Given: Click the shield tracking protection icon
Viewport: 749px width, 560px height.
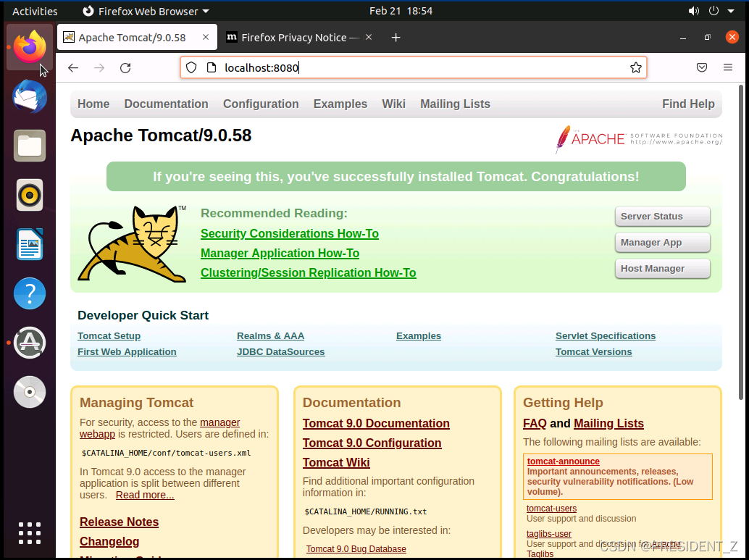Looking at the screenshot, I should tap(191, 67).
